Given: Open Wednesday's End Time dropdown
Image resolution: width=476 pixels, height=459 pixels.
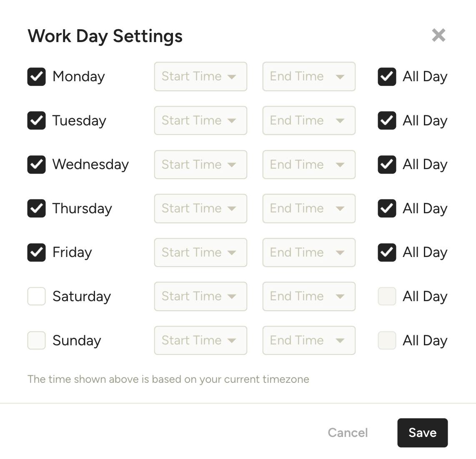Looking at the screenshot, I should pyautogui.click(x=309, y=165).
